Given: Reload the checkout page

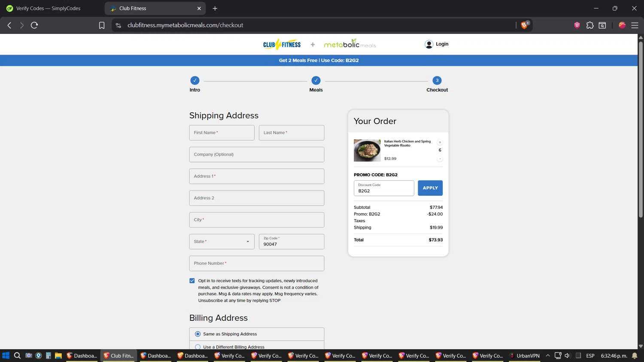Looking at the screenshot, I should [34, 25].
